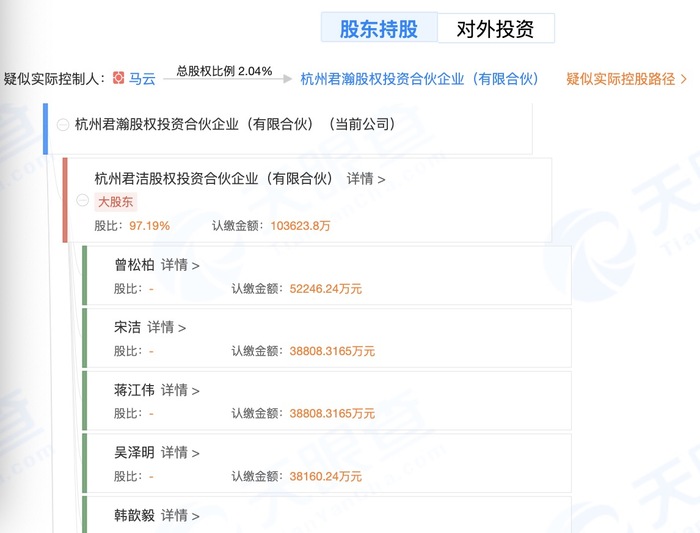Image resolution: width=700 pixels, height=533 pixels.
Task: Select shareholder name 曾松柏
Action: pos(134,265)
